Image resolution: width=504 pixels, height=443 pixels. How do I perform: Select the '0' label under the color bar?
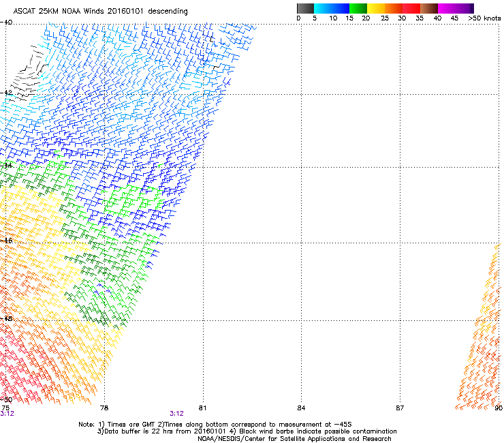298,18
